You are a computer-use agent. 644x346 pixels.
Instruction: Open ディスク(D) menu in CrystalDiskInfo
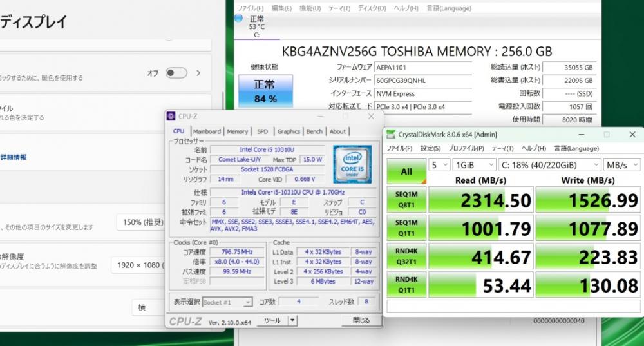pyautogui.click(x=372, y=8)
